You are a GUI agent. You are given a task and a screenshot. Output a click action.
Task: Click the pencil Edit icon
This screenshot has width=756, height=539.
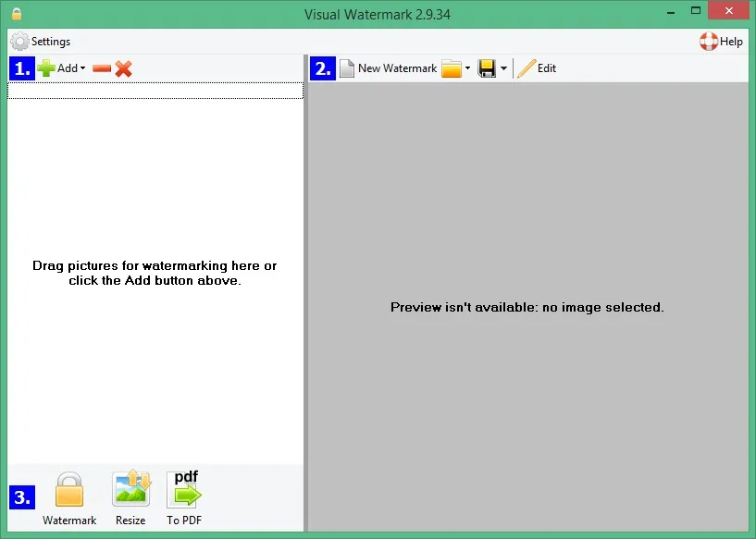tap(526, 68)
